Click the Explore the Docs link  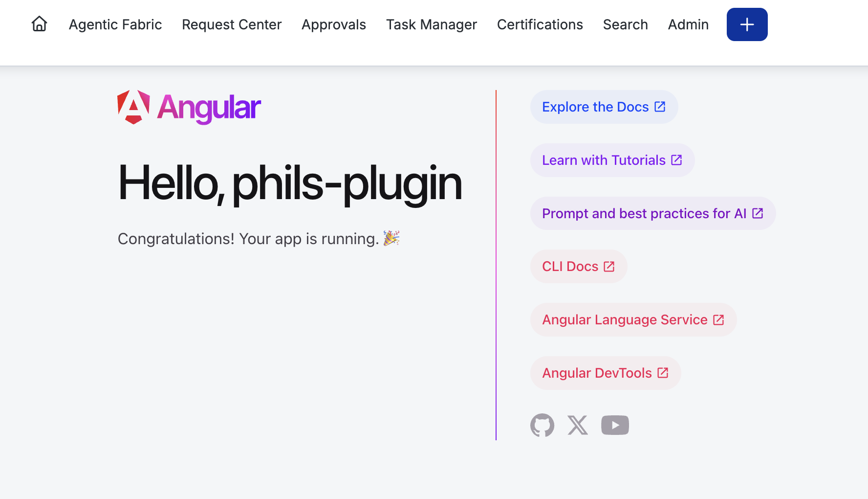point(604,107)
